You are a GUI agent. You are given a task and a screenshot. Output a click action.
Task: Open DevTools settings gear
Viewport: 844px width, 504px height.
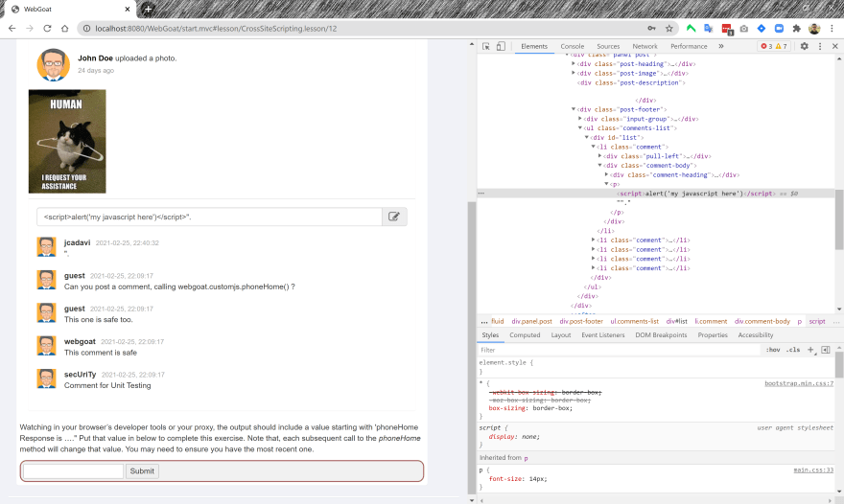click(804, 46)
